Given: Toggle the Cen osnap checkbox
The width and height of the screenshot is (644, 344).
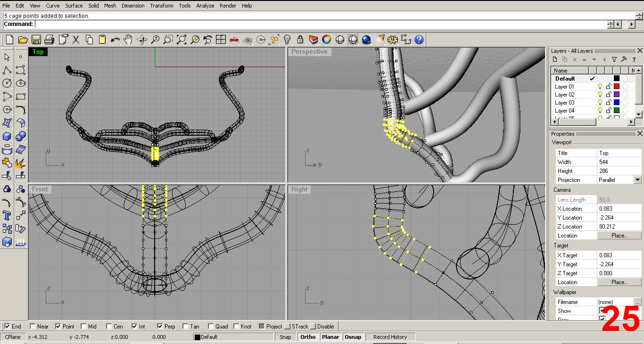Looking at the screenshot, I should (109, 326).
